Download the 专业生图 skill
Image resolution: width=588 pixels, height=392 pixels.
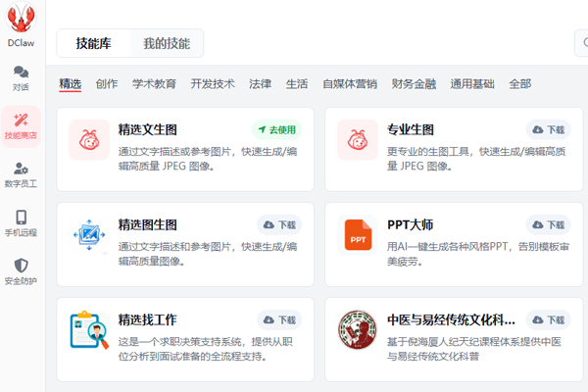[548, 129]
